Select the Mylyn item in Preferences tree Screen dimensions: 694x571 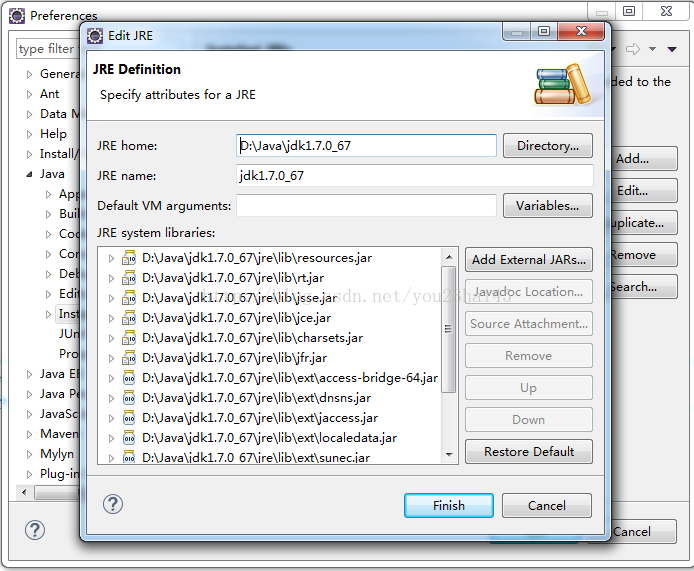57,454
